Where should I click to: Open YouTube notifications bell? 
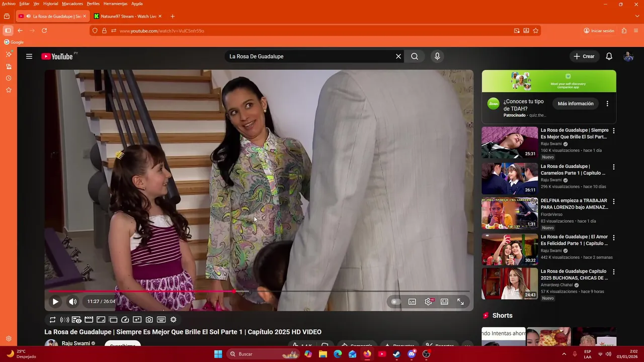609,56
